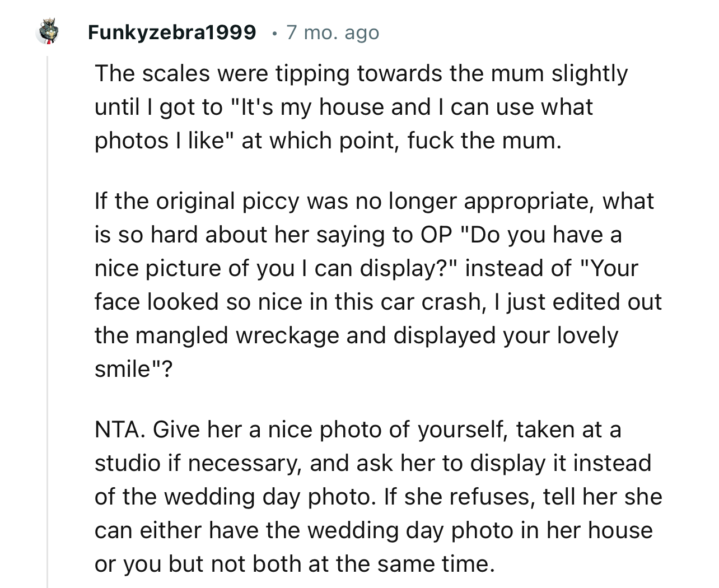Click the line "or you but not both at the same time."
This screenshot has height=588, width=719.
tap(295, 564)
